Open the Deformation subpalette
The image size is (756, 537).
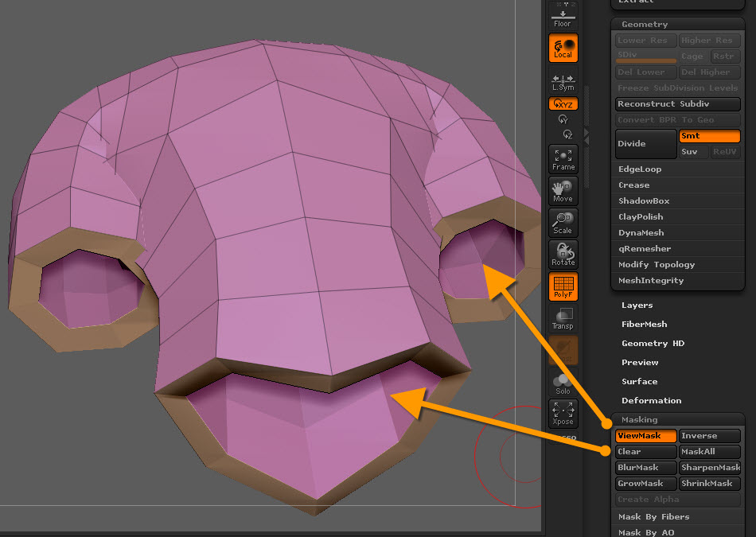(651, 401)
